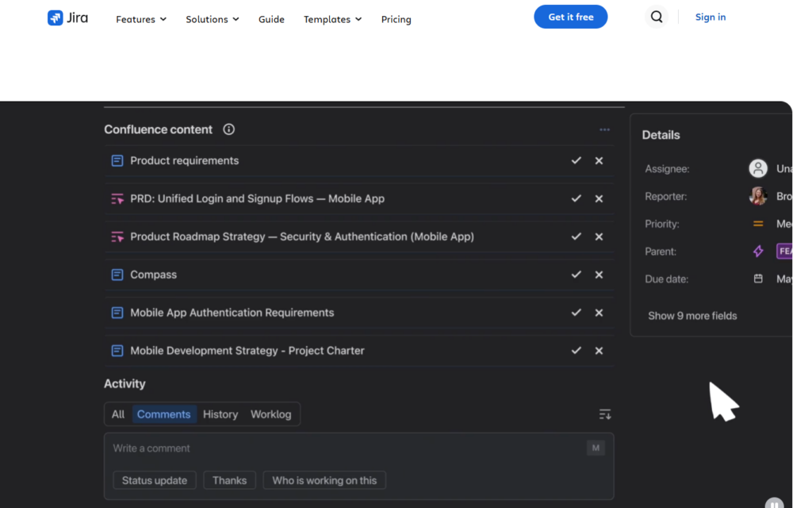Screen dimensions: 812x508
Task: Open Mobile App Authentication Requirements title
Action: 232,313
